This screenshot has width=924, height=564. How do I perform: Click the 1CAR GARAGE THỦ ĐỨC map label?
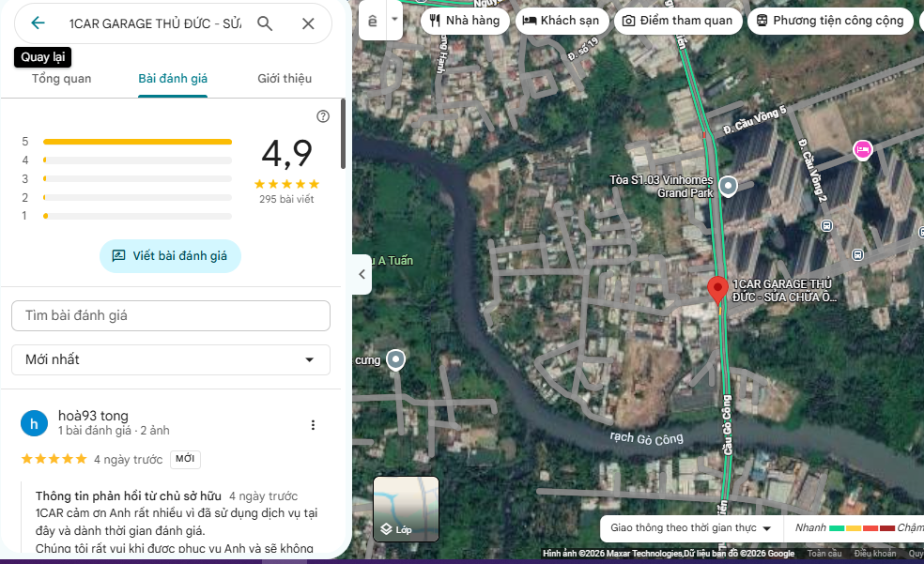[784, 291]
